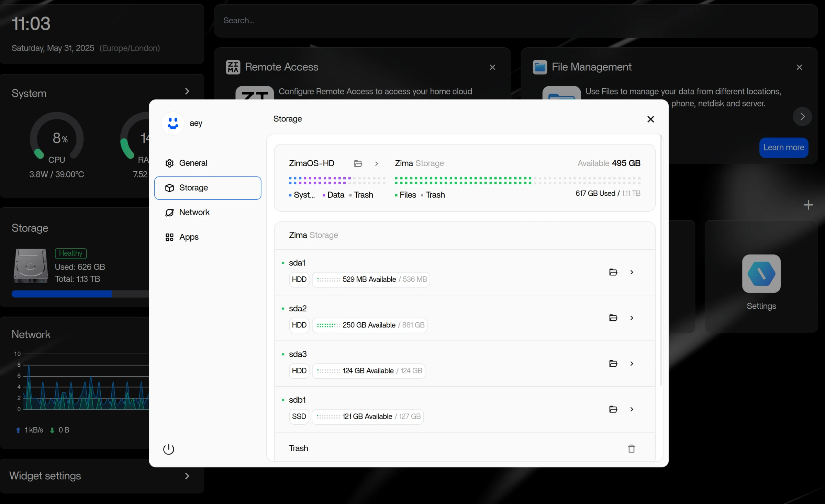This screenshot has width=825, height=504.
Task: Click '250 GB Available' on sda2
Action: coord(369,325)
